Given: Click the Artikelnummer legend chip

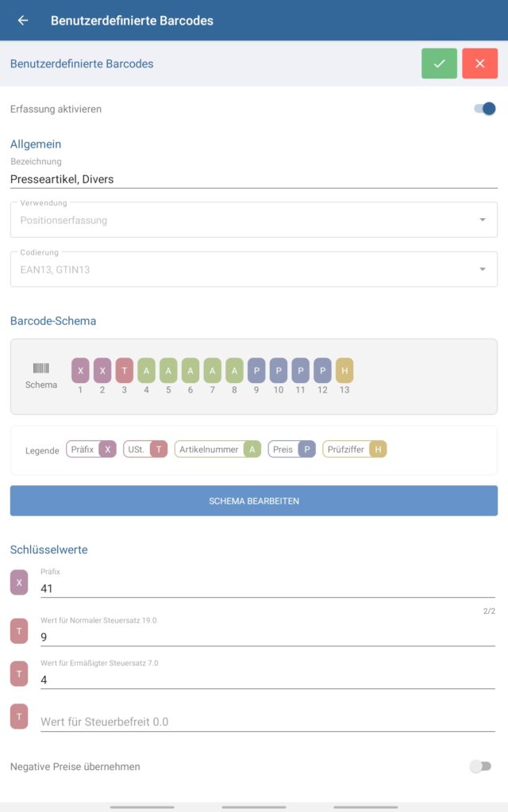Looking at the screenshot, I should pos(217,450).
